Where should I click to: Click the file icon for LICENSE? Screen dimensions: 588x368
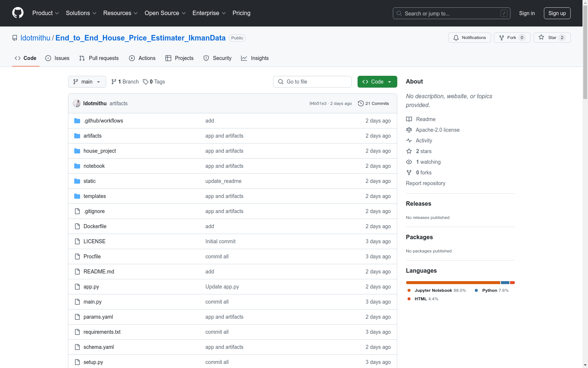[77, 241]
